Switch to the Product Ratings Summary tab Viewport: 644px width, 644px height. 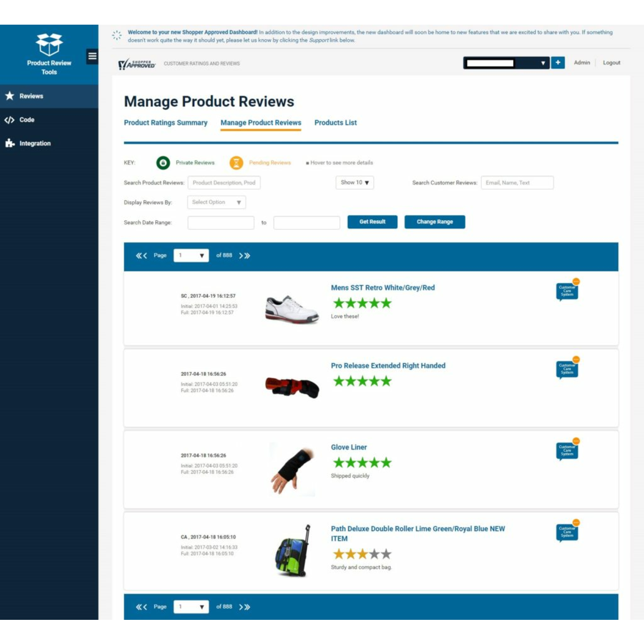166,122
